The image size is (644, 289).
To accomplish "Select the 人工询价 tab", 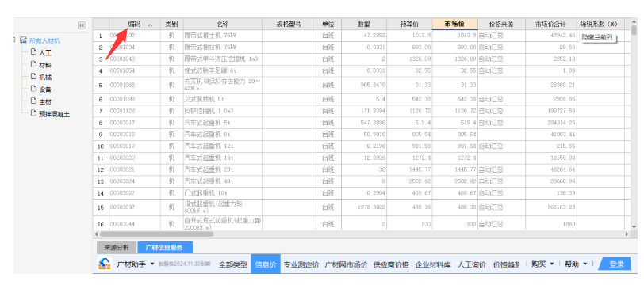I will click(472, 264).
